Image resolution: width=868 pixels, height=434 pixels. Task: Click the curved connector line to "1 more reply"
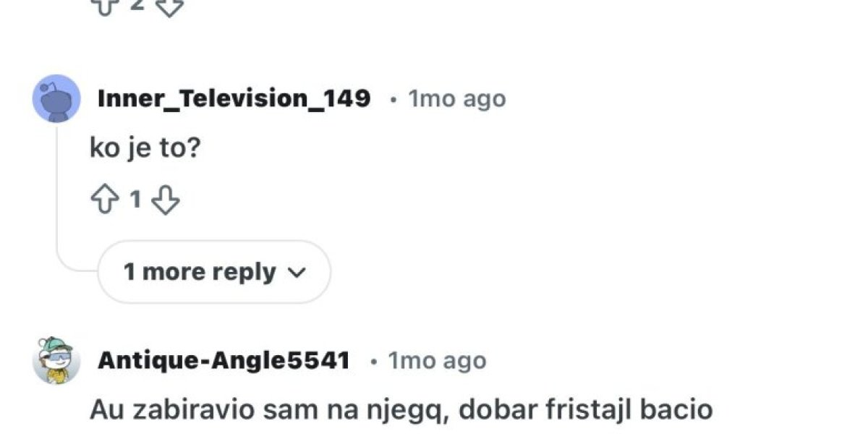[76, 265]
